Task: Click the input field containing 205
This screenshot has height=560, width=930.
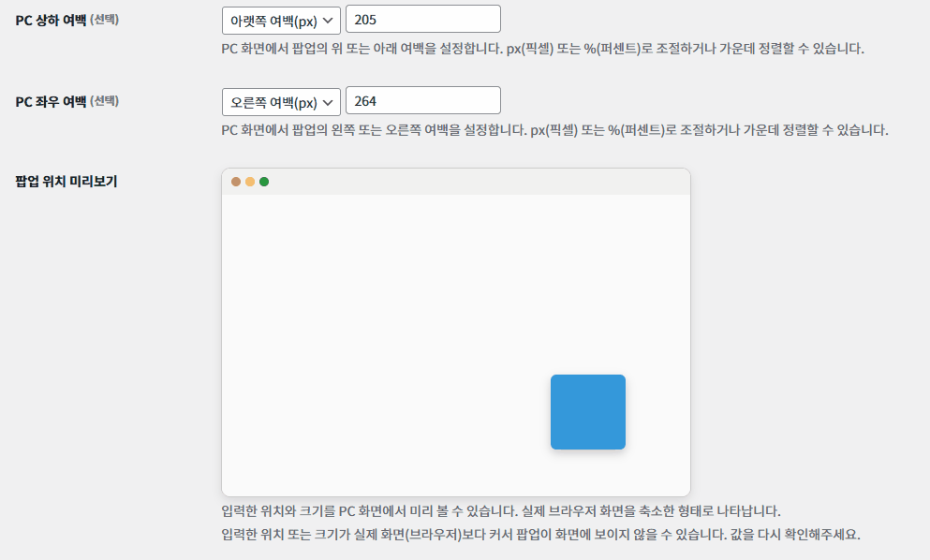Action: pos(423,19)
